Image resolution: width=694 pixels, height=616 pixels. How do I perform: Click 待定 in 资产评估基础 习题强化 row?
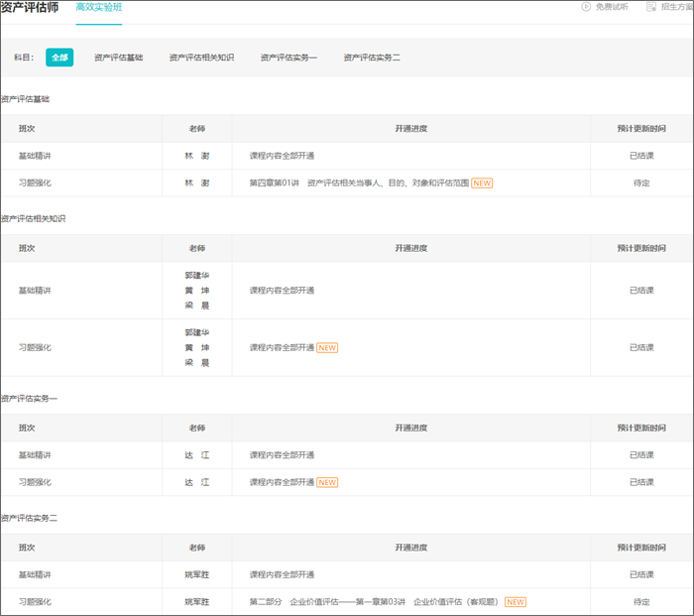[x=641, y=183]
